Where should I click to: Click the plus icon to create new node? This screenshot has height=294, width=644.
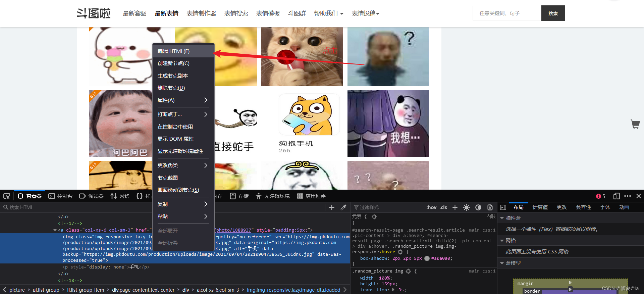tap(332, 207)
